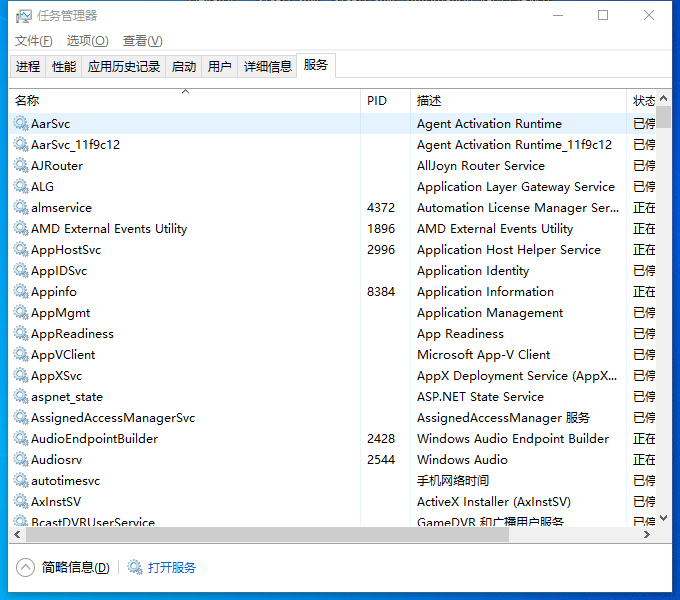Open the 文件(F) menu
Image resolution: width=680 pixels, height=600 pixels.
[33, 41]
